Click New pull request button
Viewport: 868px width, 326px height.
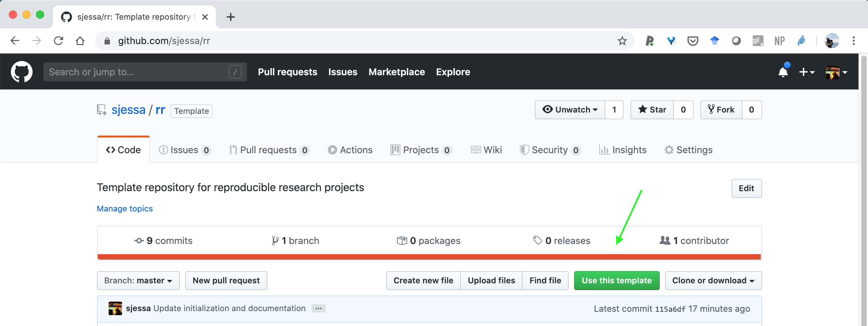coord(226,281)
